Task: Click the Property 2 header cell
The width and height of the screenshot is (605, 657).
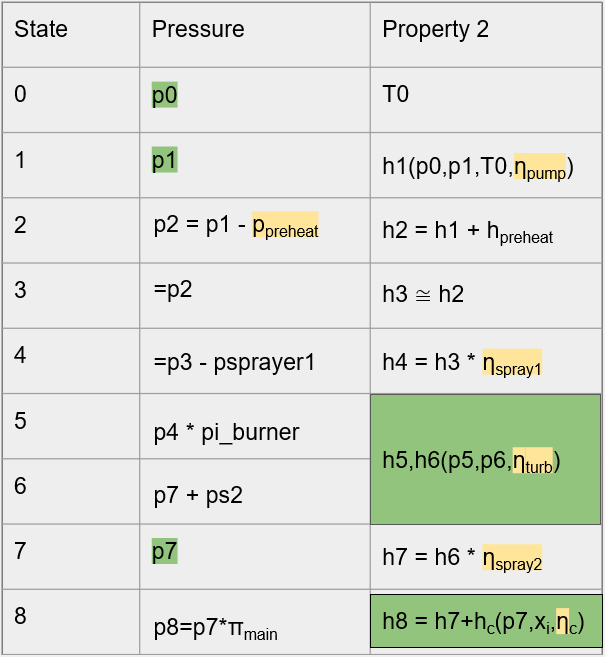Action: coord(486,34)
